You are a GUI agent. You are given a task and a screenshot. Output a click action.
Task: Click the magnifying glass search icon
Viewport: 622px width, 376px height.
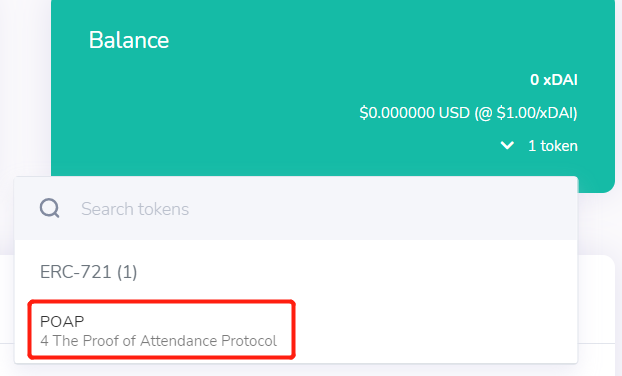pos(50,208)
